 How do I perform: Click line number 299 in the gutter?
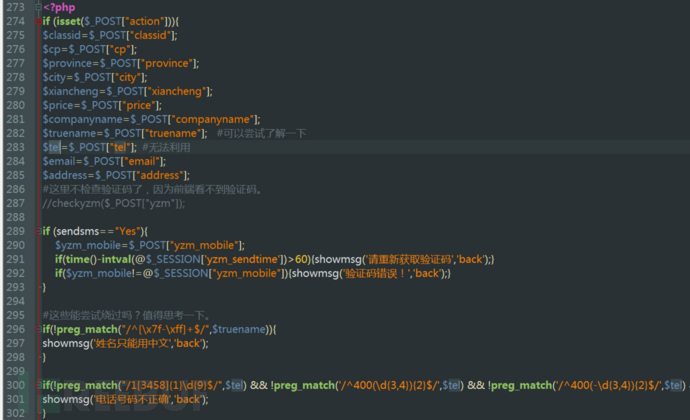pyautogui.click(x=15, y=371)
